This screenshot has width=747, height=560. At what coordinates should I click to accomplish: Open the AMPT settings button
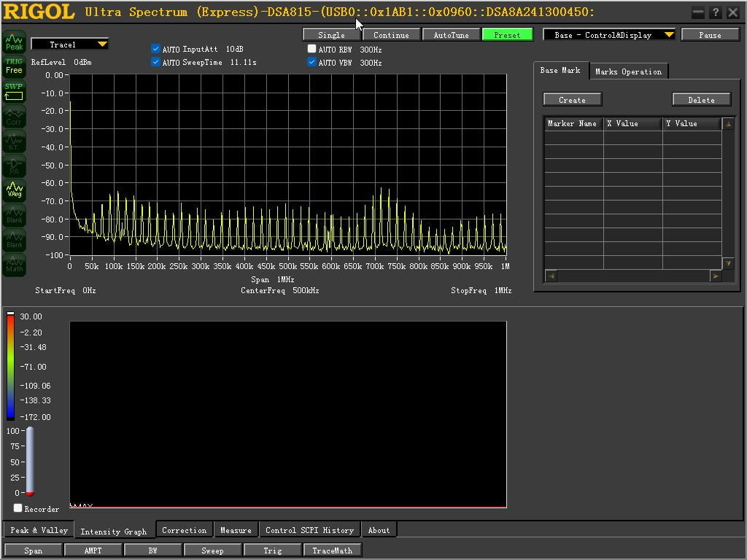click(93, 551)
